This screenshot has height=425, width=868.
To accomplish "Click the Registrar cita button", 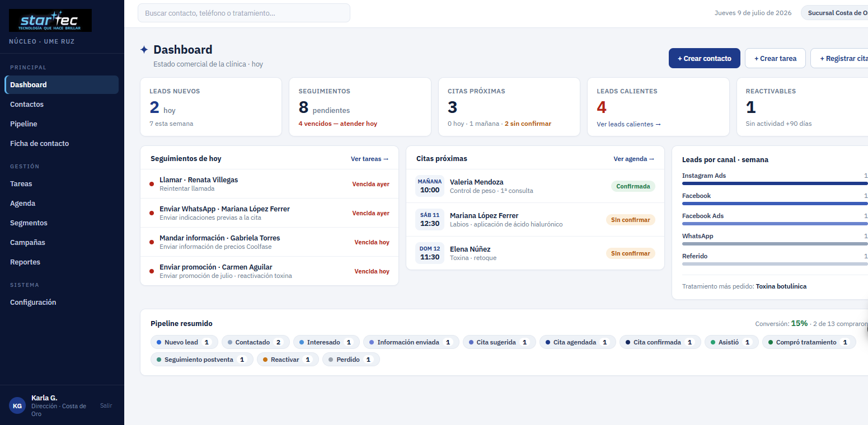I will (839, 58).
